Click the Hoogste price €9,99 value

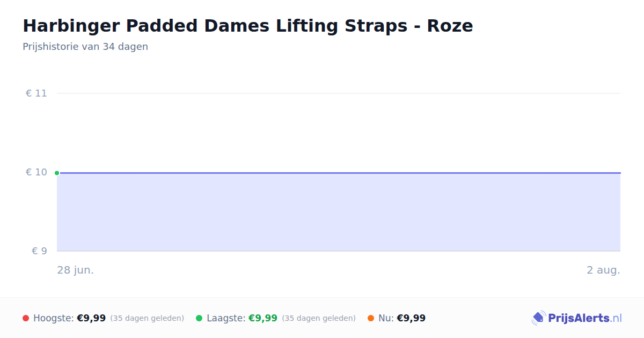(x=91, y=318)
